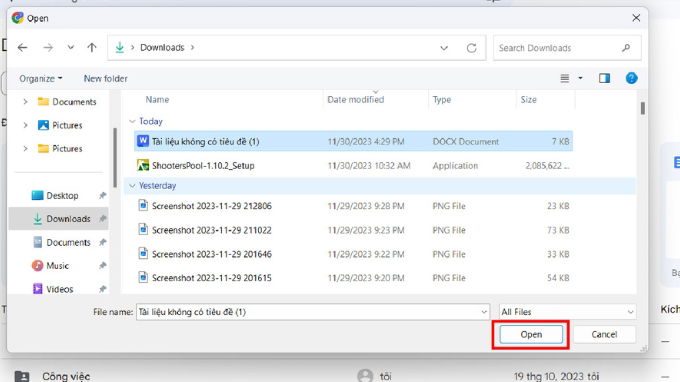Sort by the Size column

(x=529, y=100)
